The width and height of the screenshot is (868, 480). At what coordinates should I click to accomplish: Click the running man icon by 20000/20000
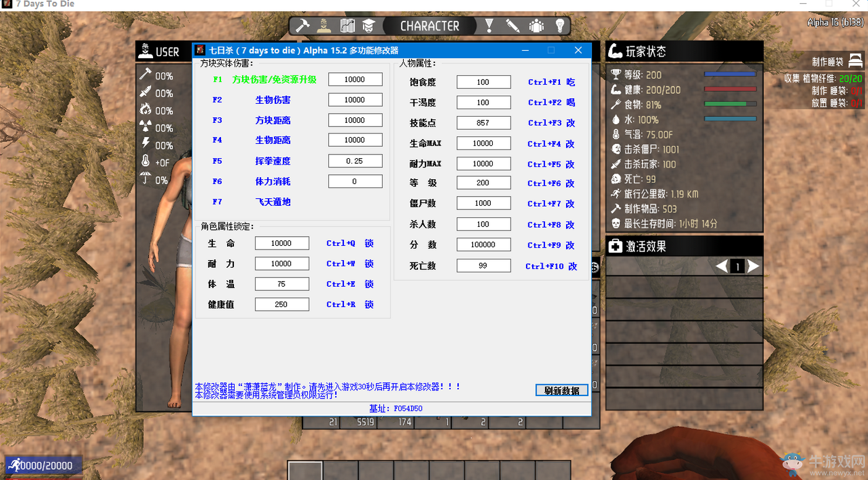click(x=14, y=465)
